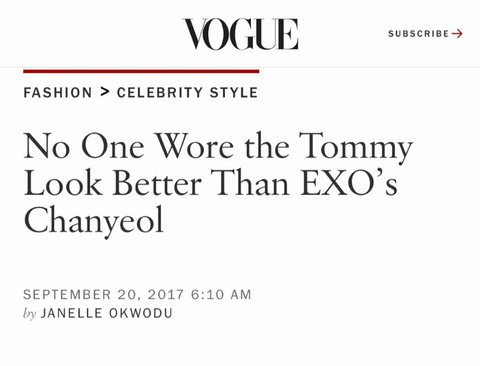480x366 pixels.
Task: Select the word Chanyeol in the headline
Action: pos(94,221)
